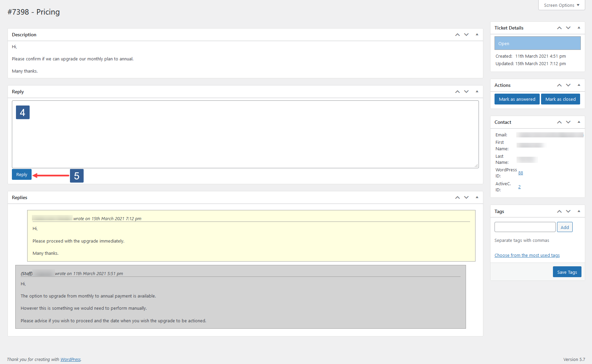
Task: Collapse the Contact panel
Action: pyautogui.click(x=579, y=122)
